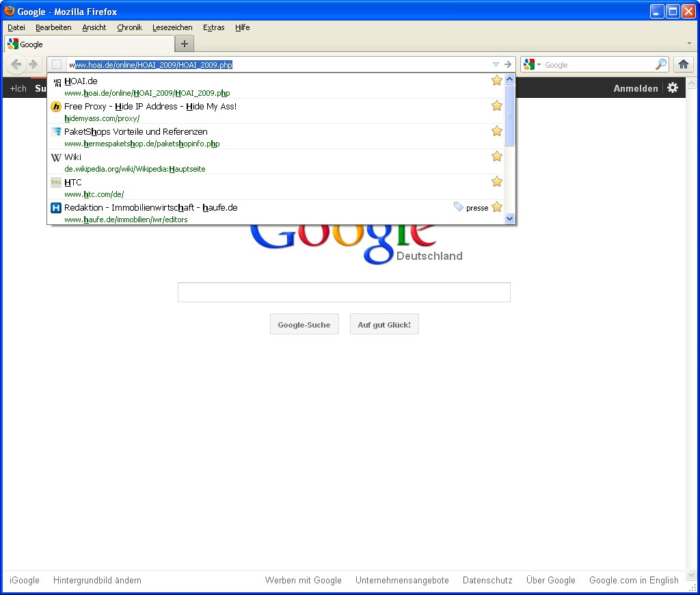Open Google options gear icon
The height and width of the screenshot is (595, 700).
click(x=673, y=88)
